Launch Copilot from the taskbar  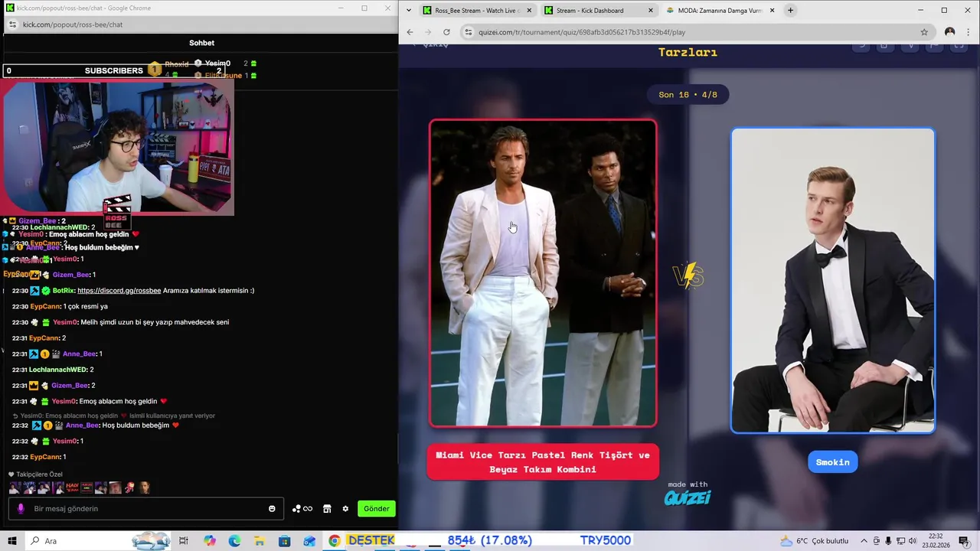210,541
